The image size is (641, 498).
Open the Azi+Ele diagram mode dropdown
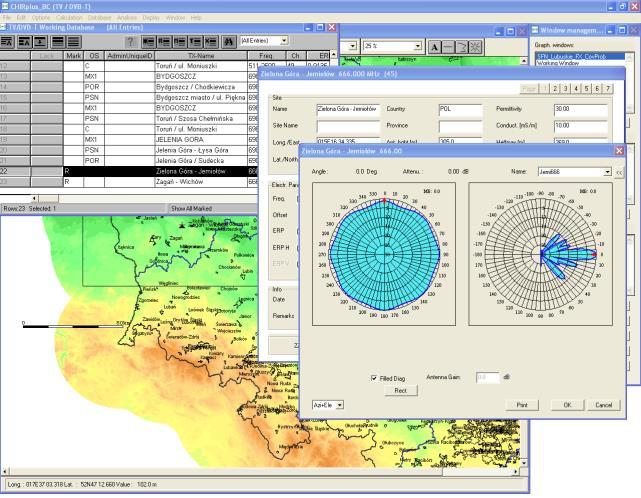point(340,405)
